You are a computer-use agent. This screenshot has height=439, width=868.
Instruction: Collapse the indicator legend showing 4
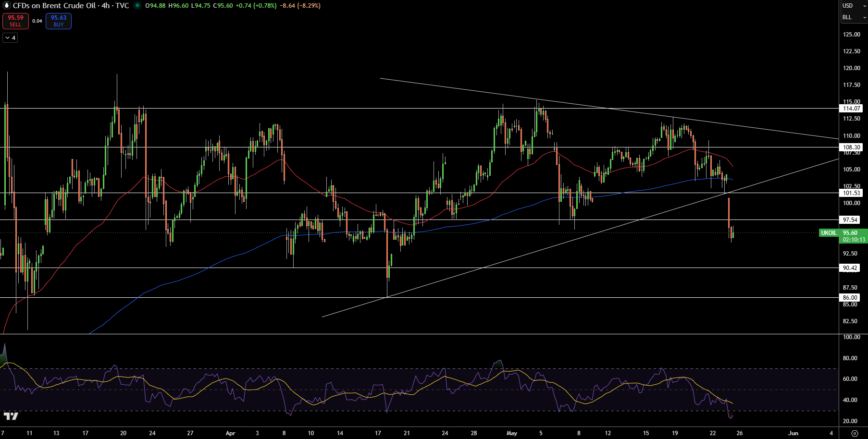10,37
